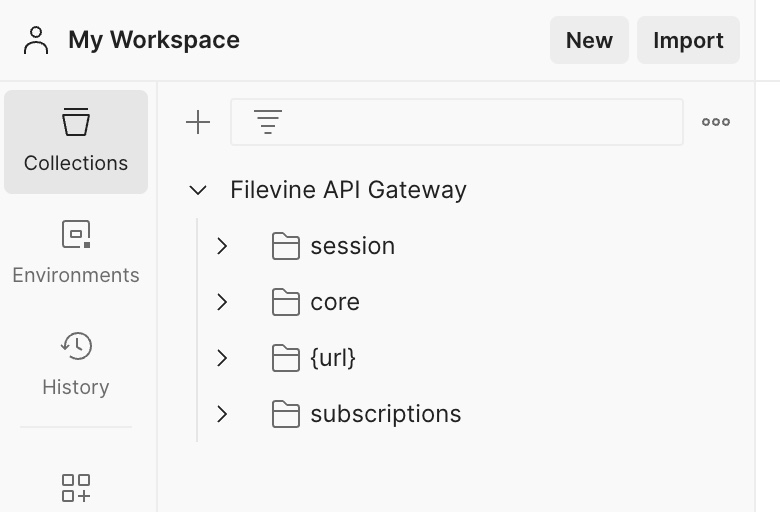
Task: Select the session folder
Action: pos(353,246)
